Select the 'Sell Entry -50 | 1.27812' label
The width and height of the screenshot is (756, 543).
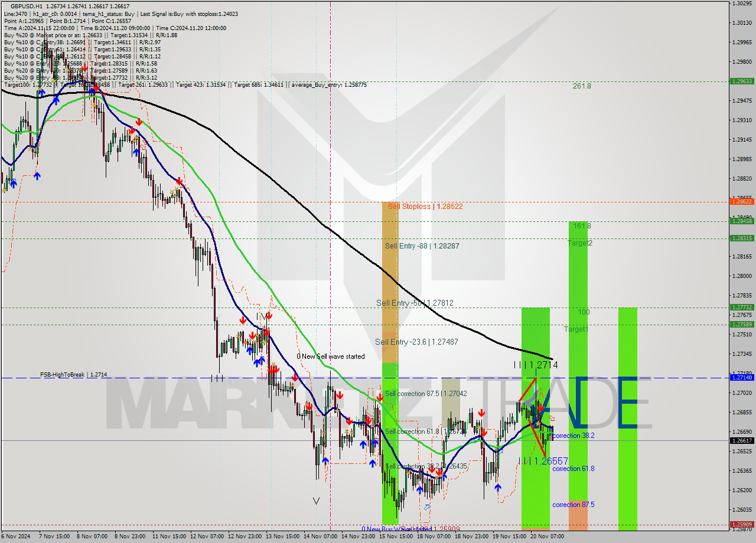415,303
